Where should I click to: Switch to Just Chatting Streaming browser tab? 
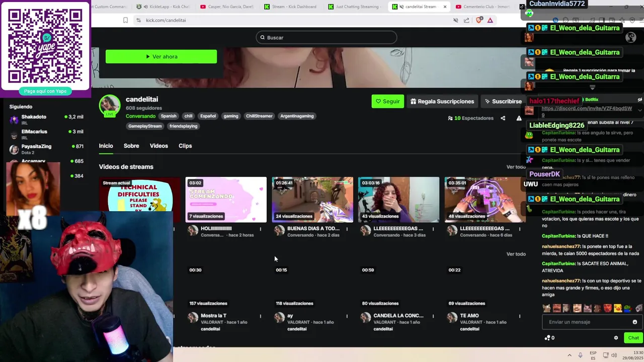[353, 7]
